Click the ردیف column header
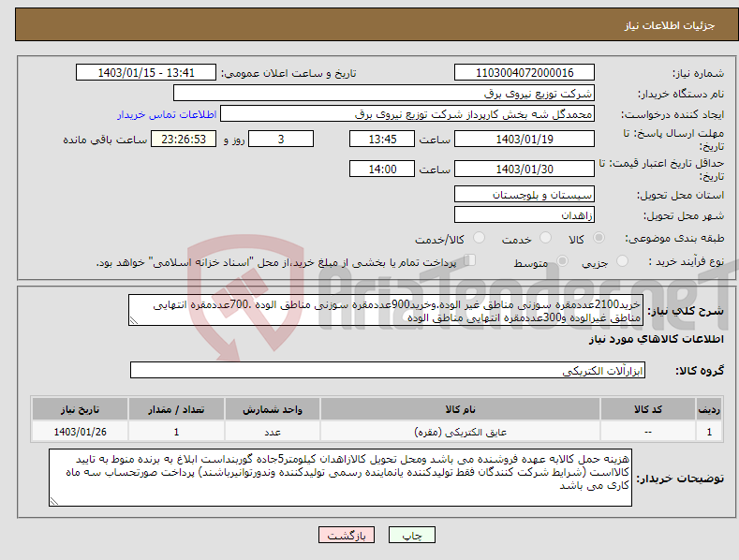Screen dimensions: 739x560 click(709, 409)
